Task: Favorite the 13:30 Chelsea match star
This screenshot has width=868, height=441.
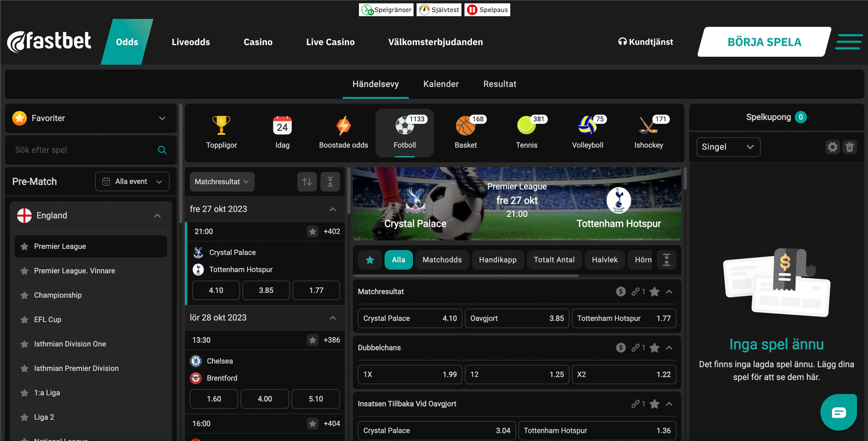Action: 312,340
